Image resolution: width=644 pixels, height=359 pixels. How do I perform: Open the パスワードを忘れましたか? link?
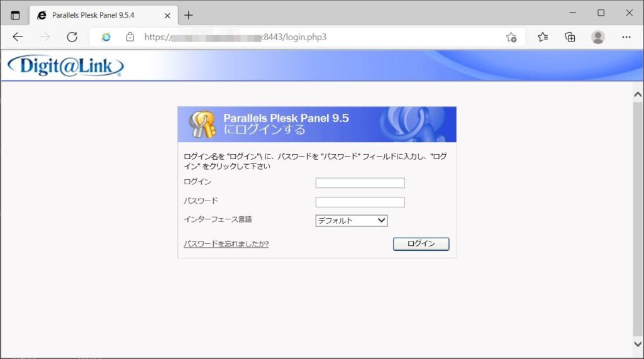[x=226, y=244]
